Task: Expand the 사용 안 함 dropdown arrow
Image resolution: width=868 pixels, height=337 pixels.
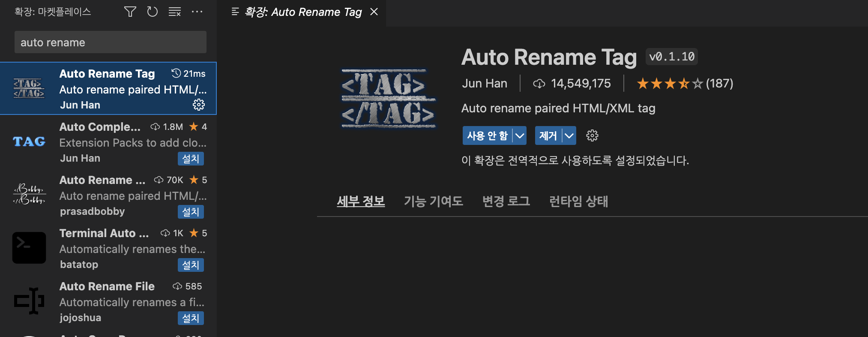Action: pyautogui.click(x=520, y=136)
